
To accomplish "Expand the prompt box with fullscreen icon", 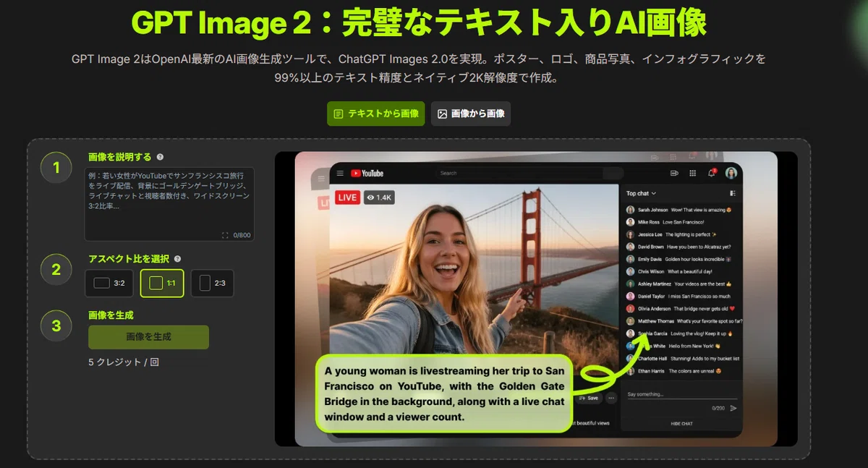I will point(225,235).
